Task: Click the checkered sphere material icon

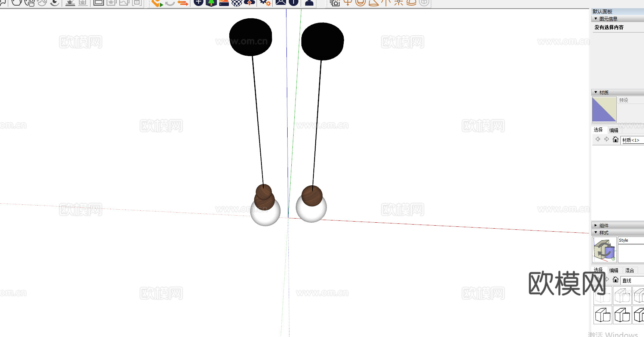Action: coord(237,3)
